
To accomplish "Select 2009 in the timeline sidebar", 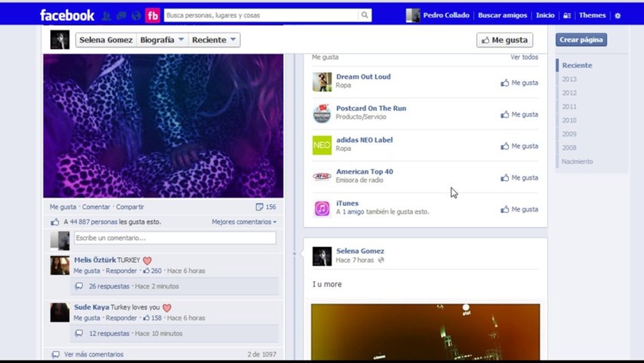I will tap(569, 134).
